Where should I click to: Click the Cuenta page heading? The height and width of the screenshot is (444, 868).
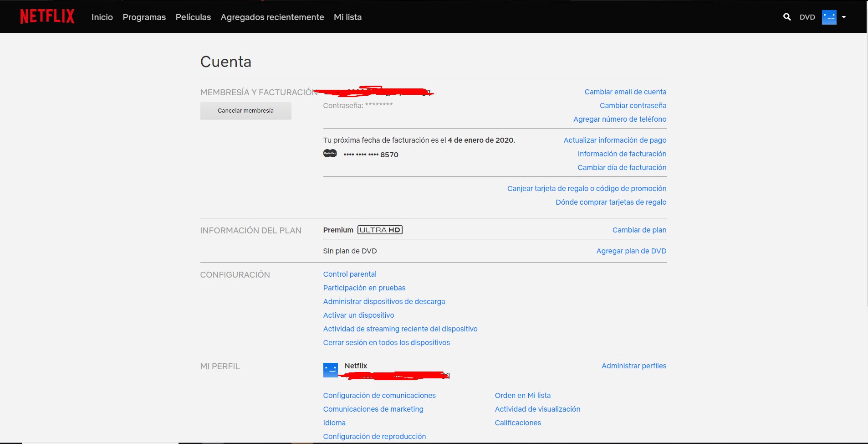click(x=226, y=62)
